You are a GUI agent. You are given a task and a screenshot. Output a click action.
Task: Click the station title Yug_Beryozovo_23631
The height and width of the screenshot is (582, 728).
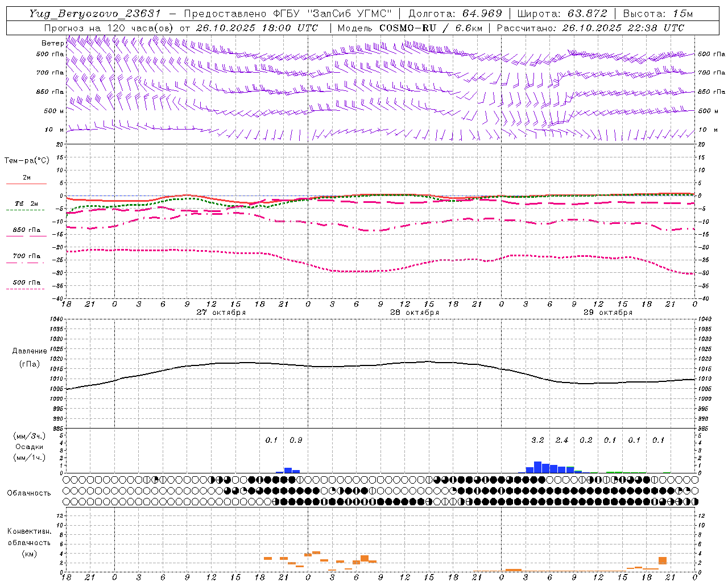click(96, 14)
